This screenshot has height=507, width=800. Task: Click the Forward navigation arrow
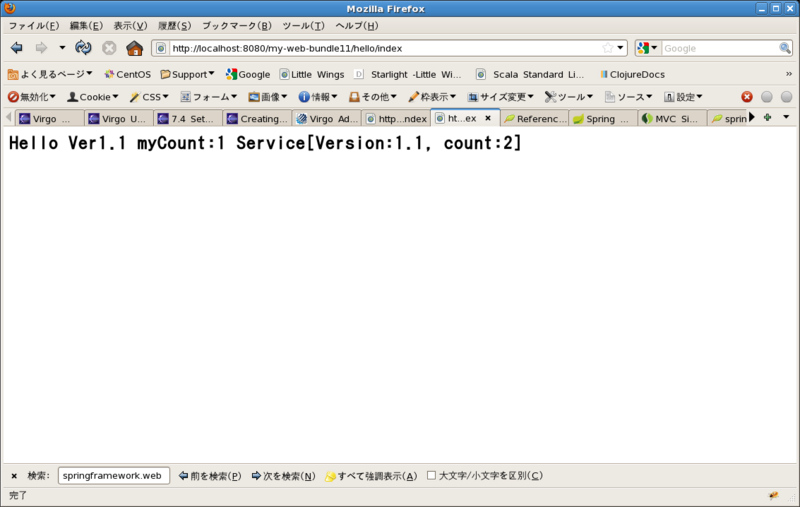[x=41, y=48]
